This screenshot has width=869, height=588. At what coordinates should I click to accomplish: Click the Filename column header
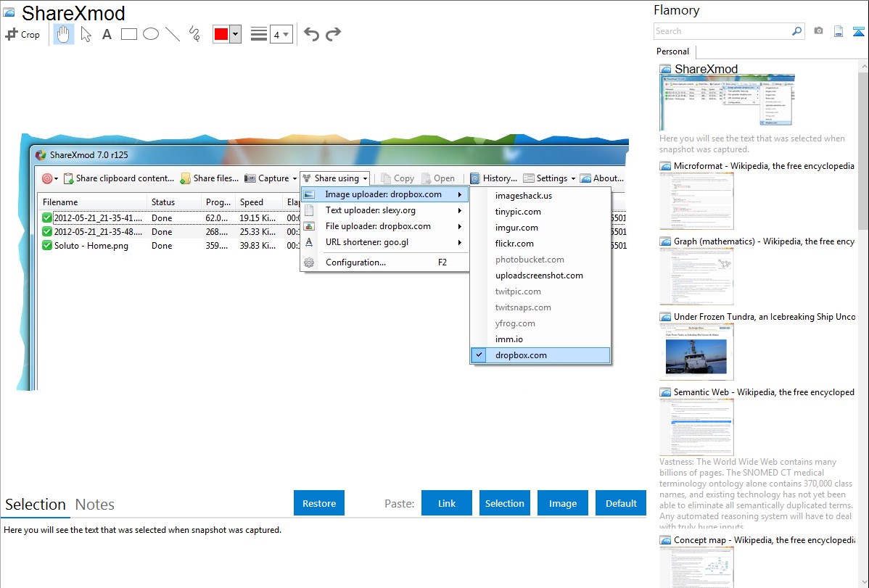pyautogui.click(x=91, y=202)
